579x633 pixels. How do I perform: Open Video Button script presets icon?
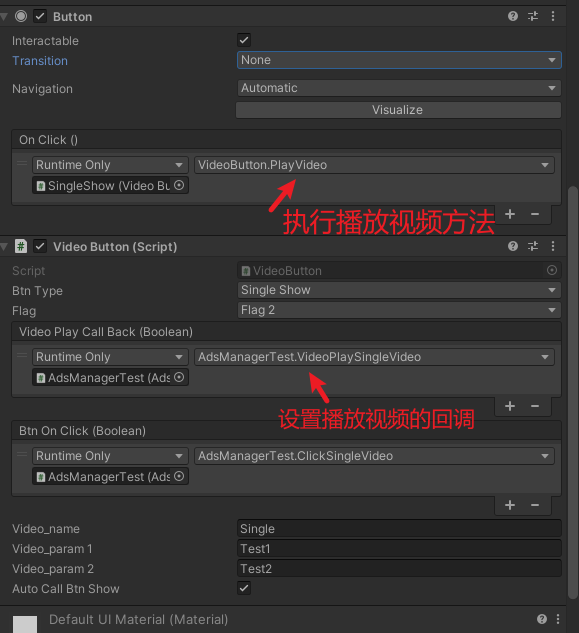click(x=533, y=246)
